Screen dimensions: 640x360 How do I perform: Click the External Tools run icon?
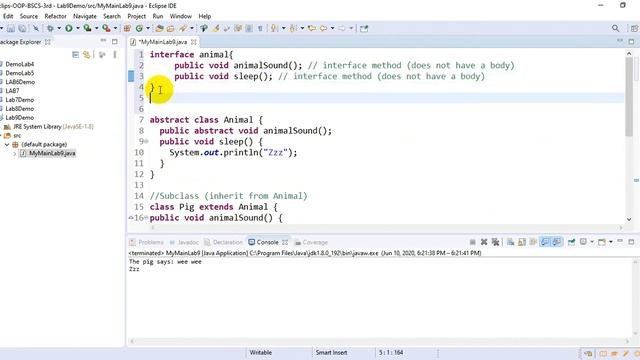coord(106,28)
